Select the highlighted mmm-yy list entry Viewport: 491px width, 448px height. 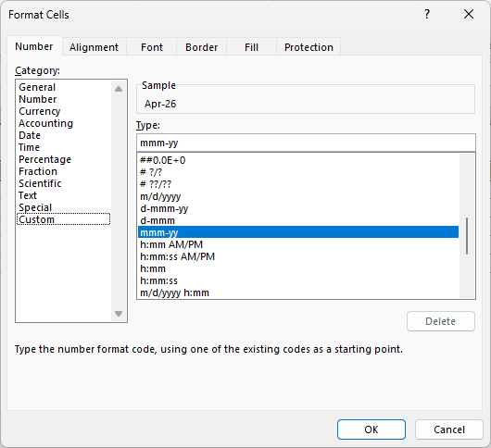(x=298, y=232)
